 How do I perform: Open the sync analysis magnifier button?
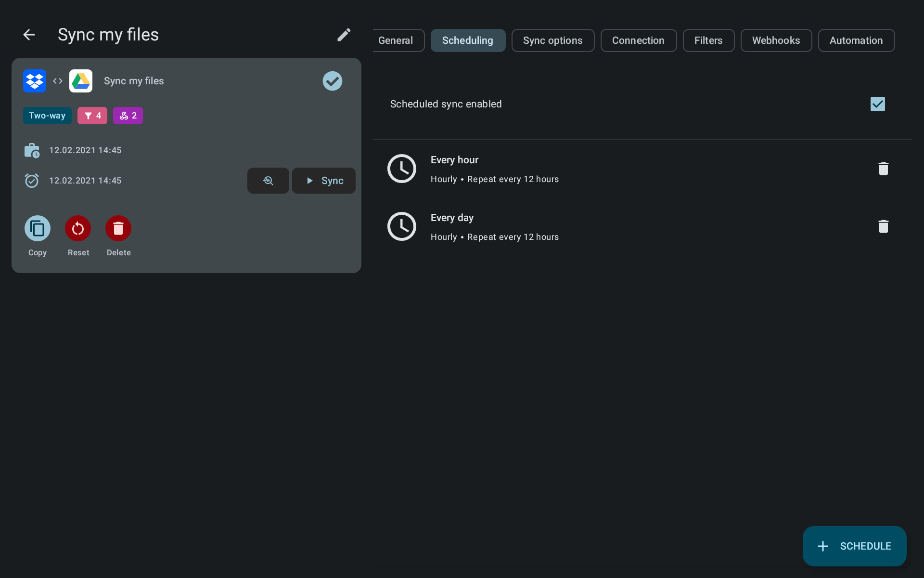pos(268,181)
